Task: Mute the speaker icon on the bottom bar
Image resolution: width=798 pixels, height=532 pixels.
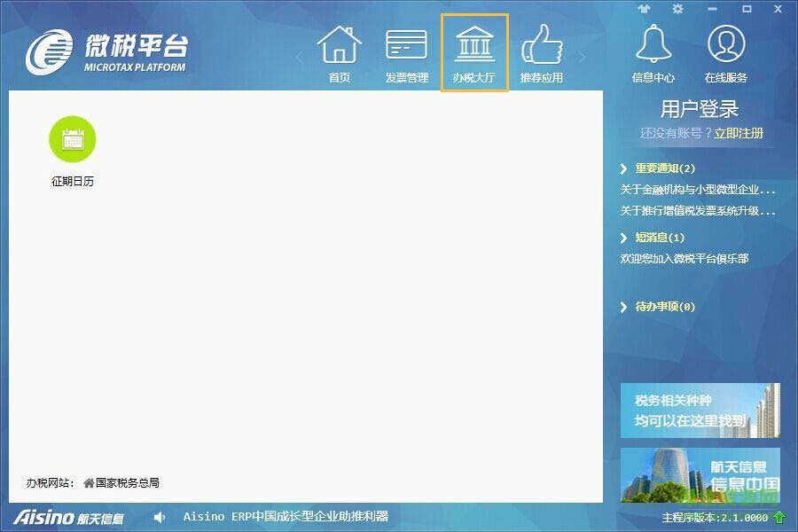Action: click(x=160, y=517)
